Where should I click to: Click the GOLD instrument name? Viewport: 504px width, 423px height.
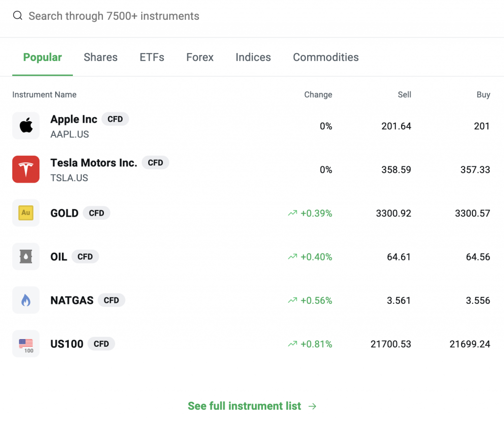click(64, 213)
